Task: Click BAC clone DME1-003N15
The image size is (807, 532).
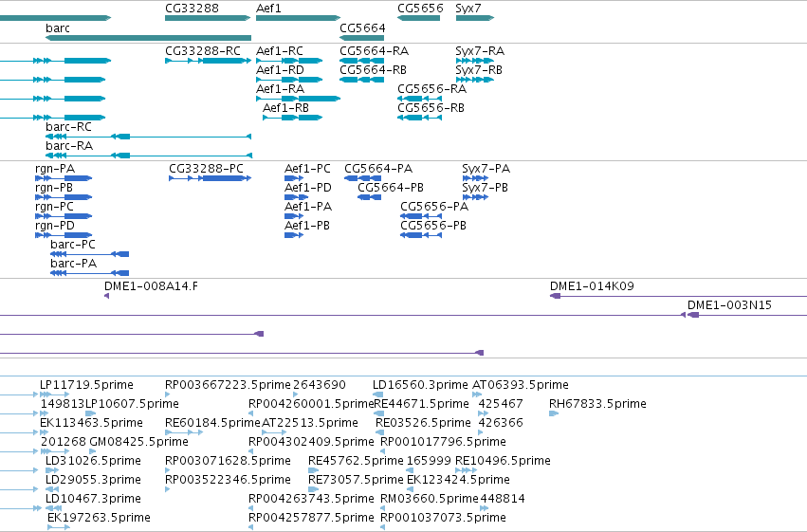Action: coord(730,305)
